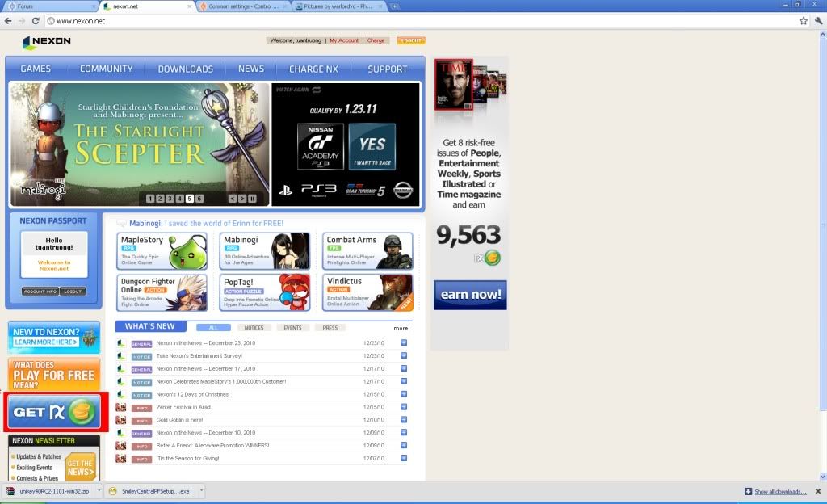The image size is (827, 504).
Task: Click more link in What's New
Action: (401, 328)
